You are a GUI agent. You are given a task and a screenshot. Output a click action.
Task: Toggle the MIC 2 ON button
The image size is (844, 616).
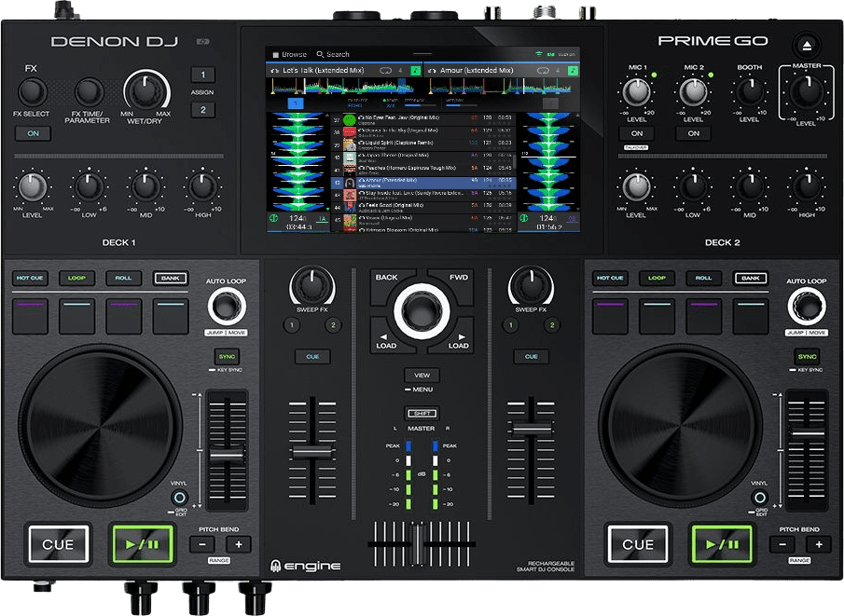[693, 133]
